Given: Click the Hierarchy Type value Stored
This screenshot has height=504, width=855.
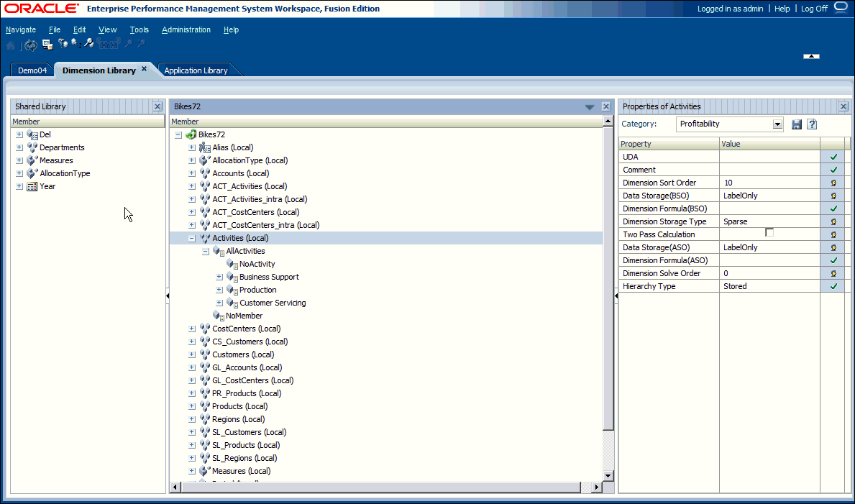Looking at the screenshot, I should (735, 286).
